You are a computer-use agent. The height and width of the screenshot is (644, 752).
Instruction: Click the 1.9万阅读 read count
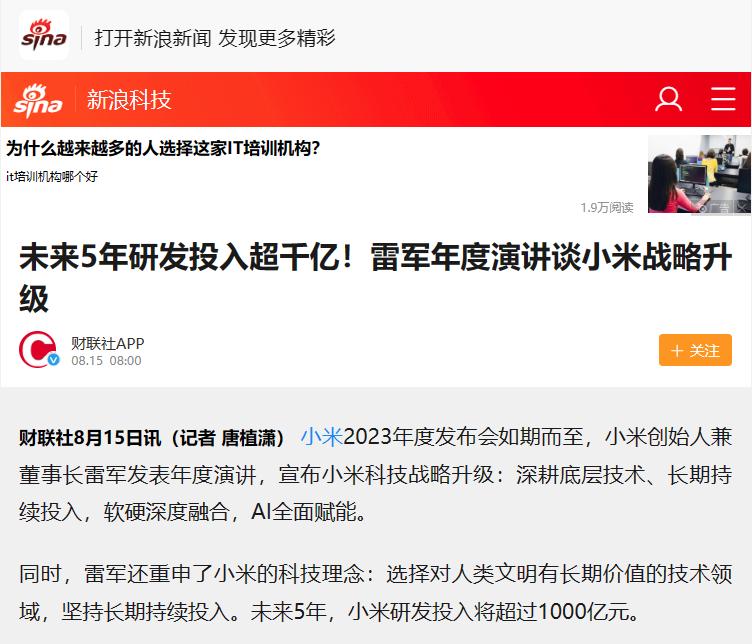(x=607, y=208)
